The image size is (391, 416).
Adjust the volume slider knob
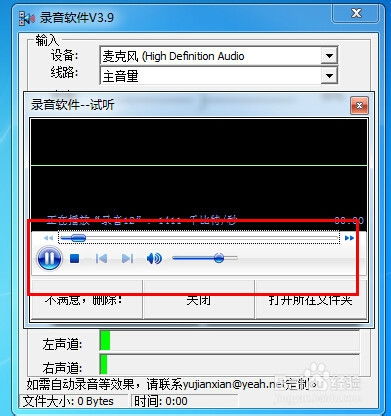[219, 258]
